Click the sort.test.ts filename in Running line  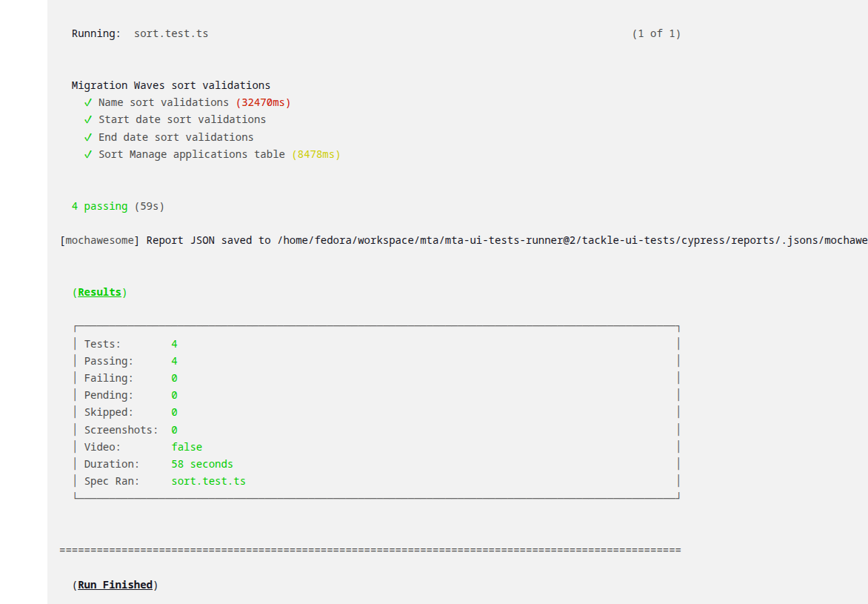[171, 33]
